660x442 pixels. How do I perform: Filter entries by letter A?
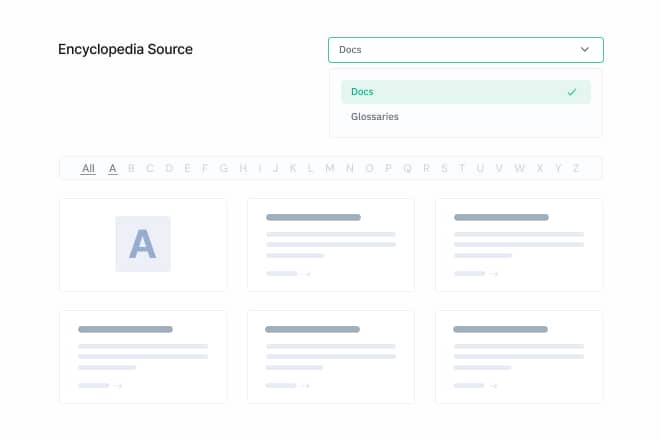pyautogui.click(x=113, y=168)
